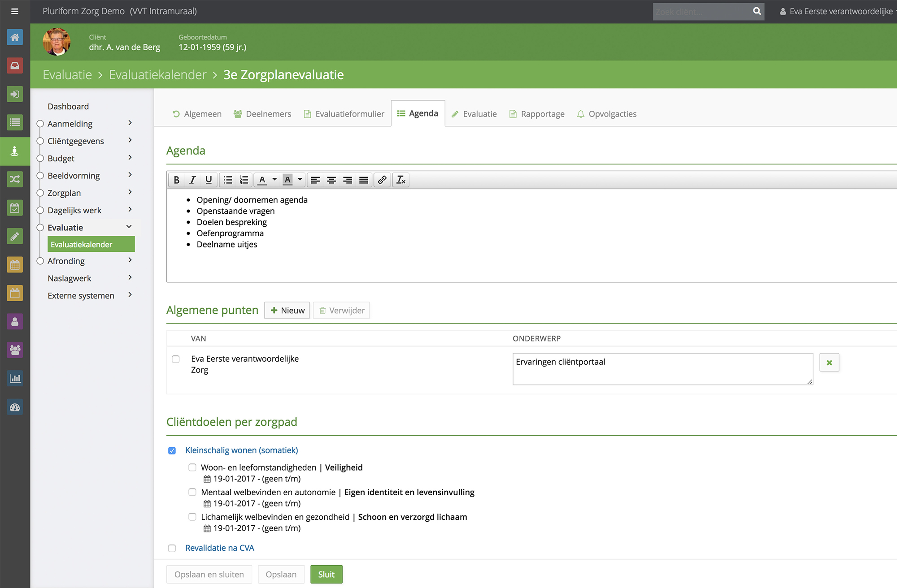Viewport: 897px width, 588px height.
Task: Click the search magnifier icon
Action: [757, 11]
